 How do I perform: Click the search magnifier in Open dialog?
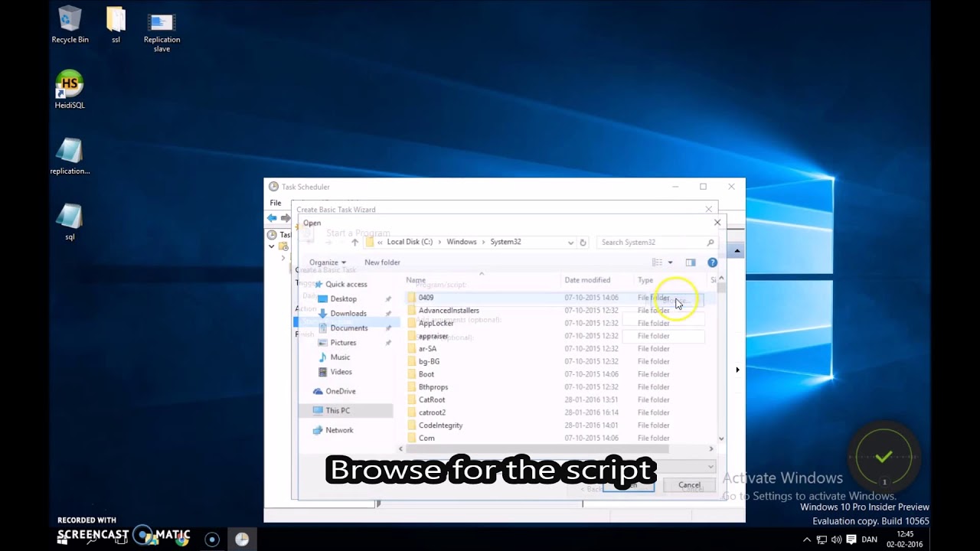710,243
